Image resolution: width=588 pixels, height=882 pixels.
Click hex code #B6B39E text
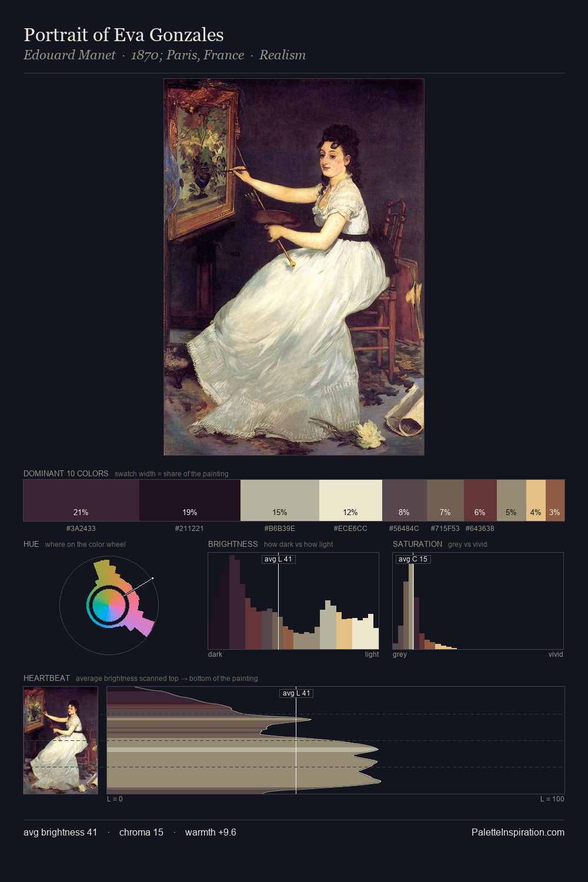280,529
